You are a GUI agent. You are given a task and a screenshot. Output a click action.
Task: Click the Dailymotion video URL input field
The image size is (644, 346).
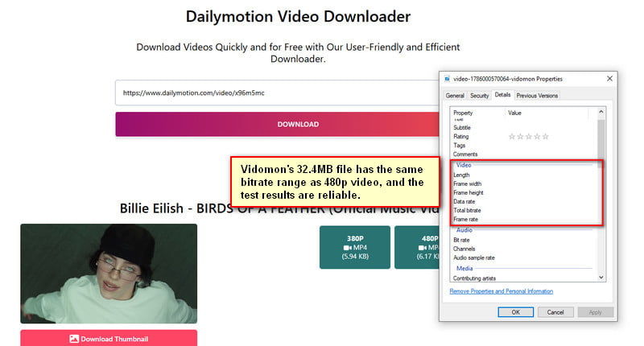(x=277, y=93)
